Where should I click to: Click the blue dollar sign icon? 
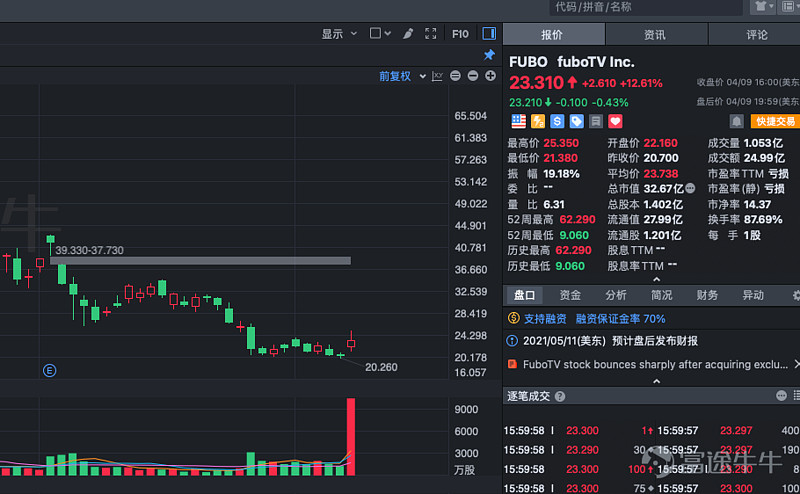[x=557, y=121]
